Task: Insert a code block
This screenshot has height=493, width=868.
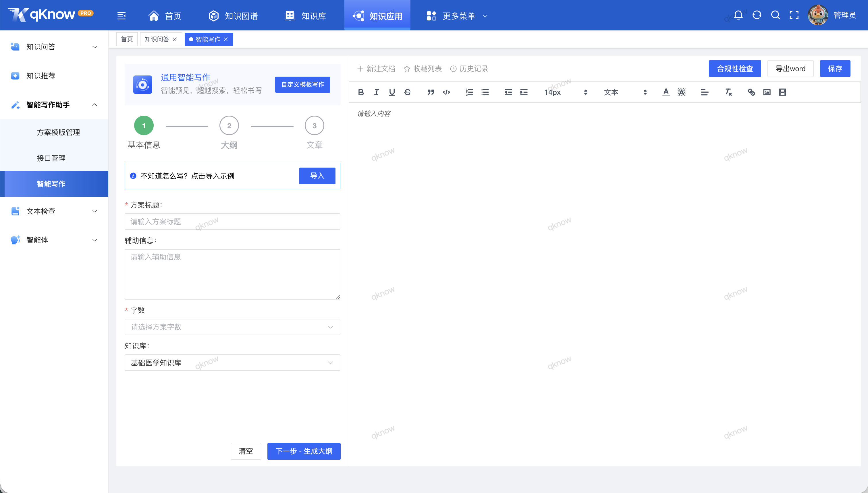Action: pyautogui.click(x=447, y=92)
